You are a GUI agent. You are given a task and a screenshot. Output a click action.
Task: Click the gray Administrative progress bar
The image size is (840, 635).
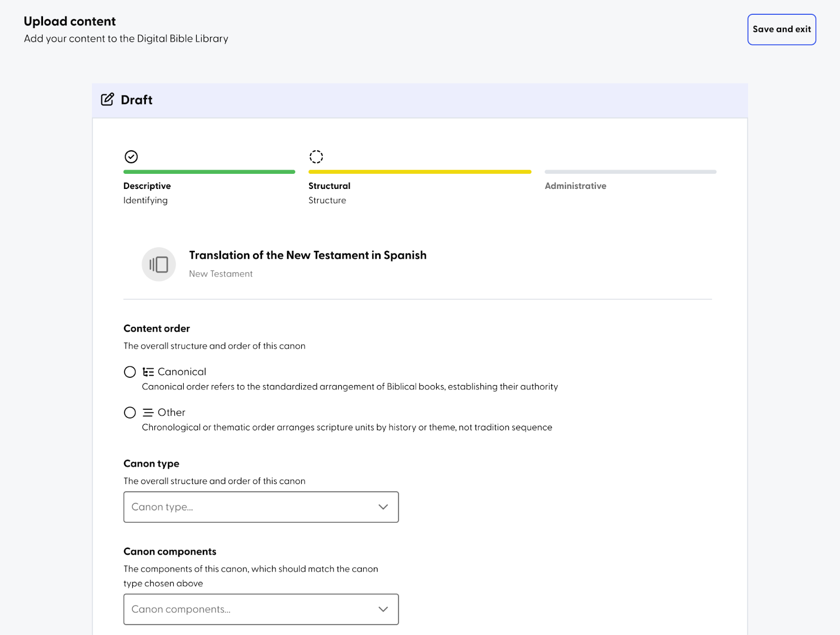631,172
